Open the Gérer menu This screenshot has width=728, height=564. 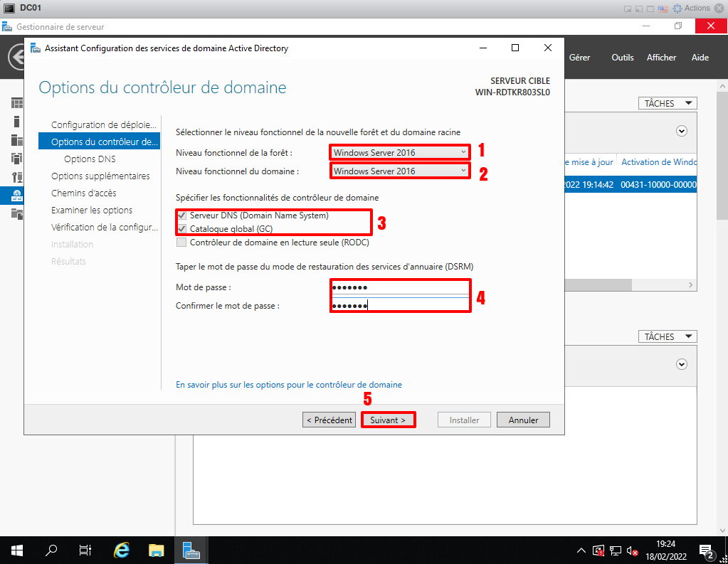point(579,58)
